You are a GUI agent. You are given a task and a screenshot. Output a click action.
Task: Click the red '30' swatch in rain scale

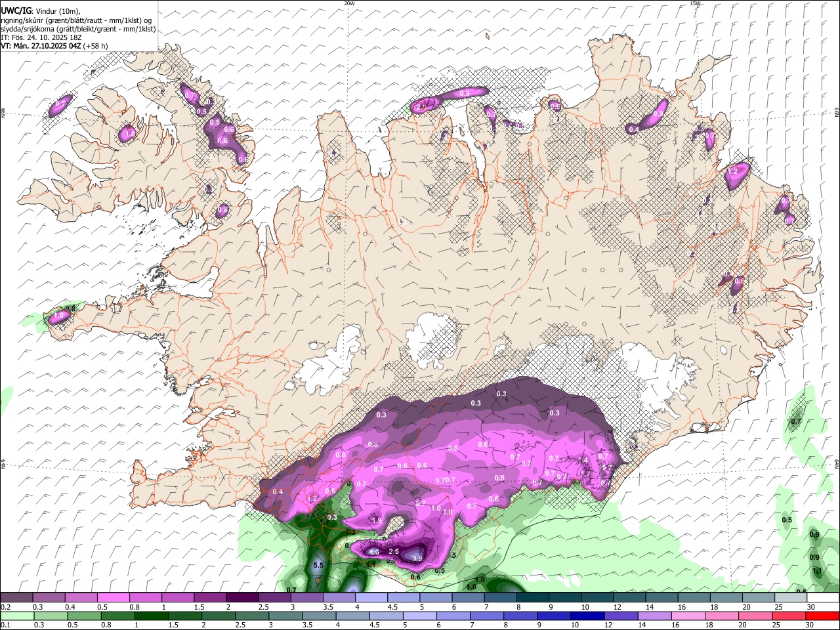point(822,616)
